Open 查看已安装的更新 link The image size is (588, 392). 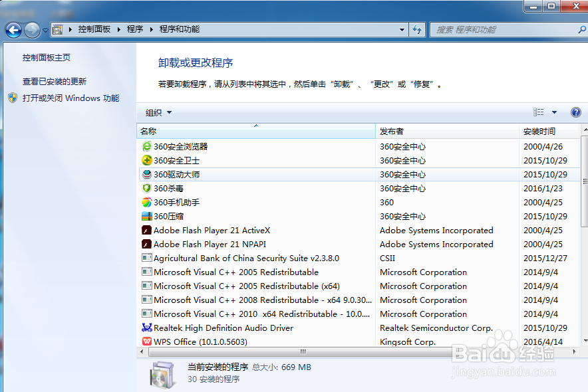click(55, 82)
